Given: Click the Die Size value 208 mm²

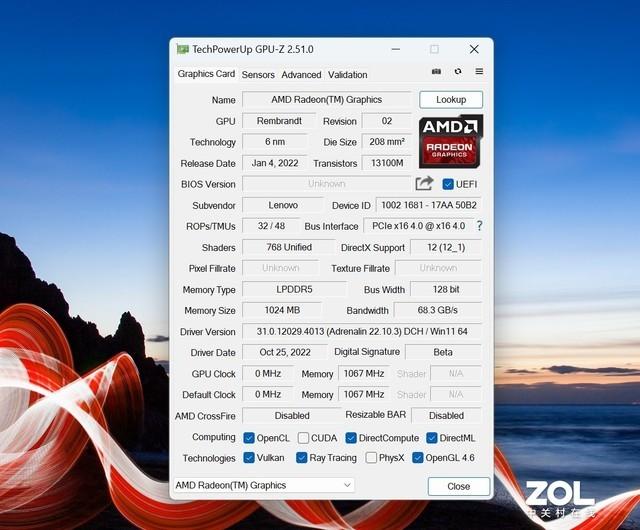Looking at the screenshot, I should [387, 142].
